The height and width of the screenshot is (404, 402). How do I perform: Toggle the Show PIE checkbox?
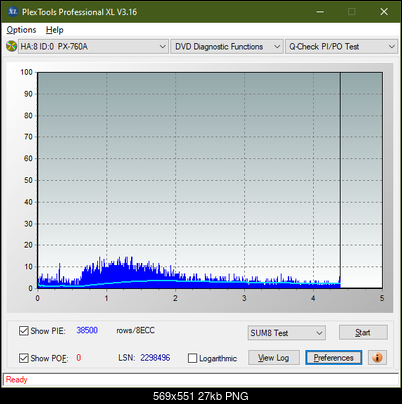point(23,331)
